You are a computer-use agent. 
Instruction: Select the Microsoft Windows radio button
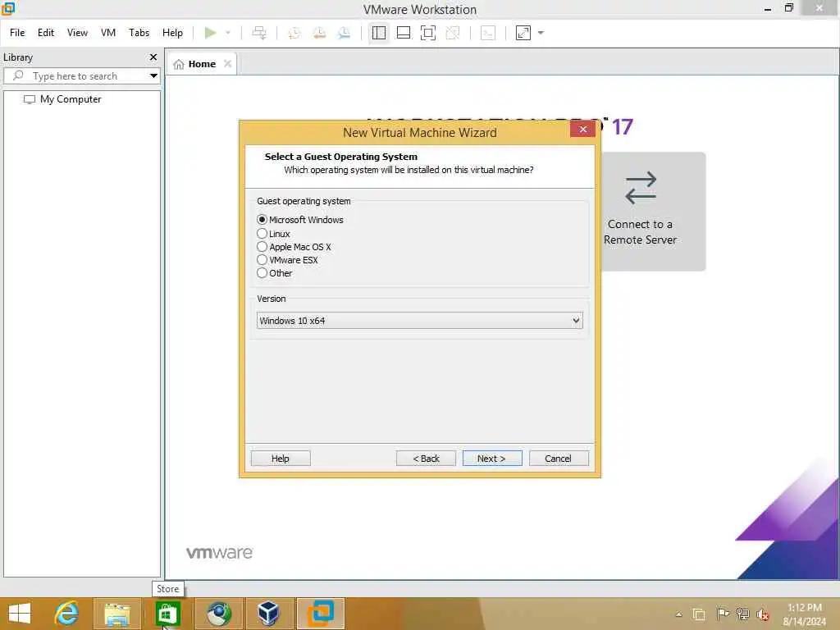[x=262, y=220]
